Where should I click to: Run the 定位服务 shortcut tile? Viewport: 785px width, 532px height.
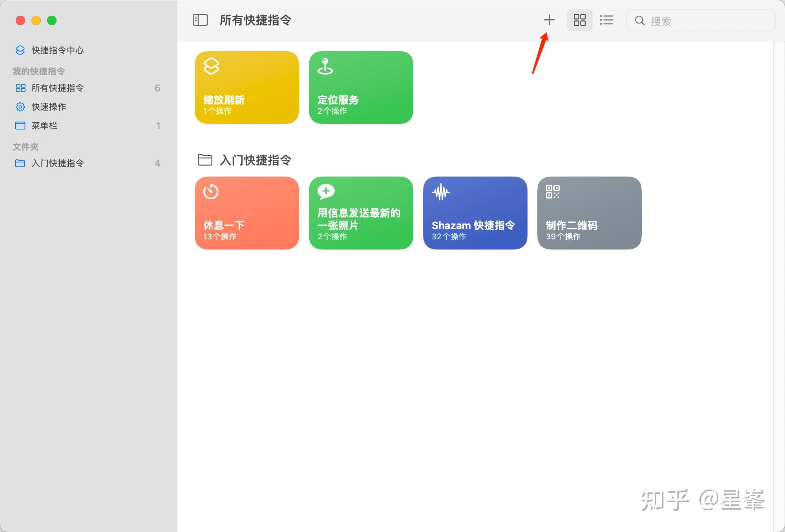coord(361,94)
